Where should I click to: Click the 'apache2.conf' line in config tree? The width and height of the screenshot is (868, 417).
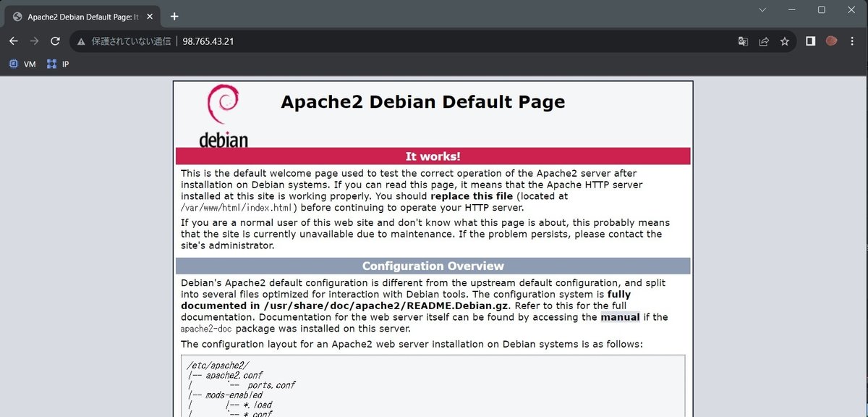click(234, 376)
